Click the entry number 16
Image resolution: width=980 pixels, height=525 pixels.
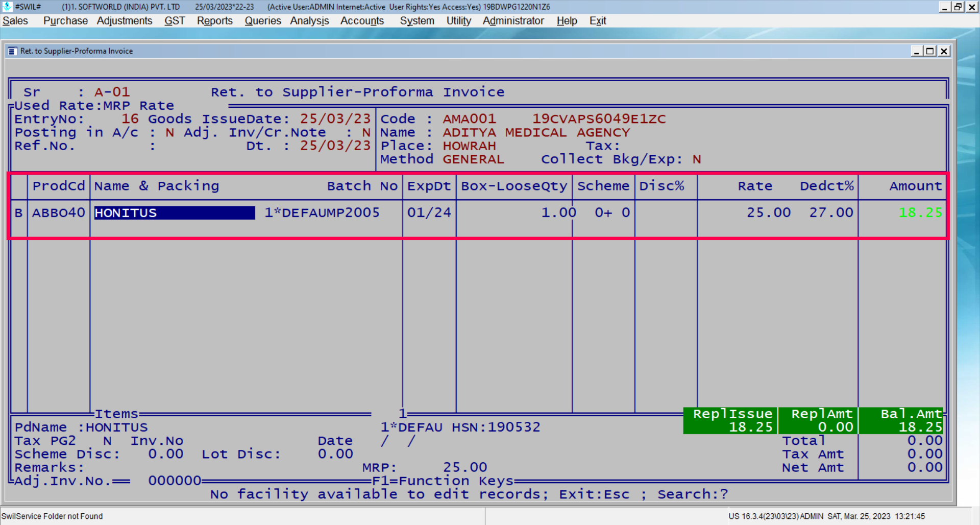click(x=130, y=119)
